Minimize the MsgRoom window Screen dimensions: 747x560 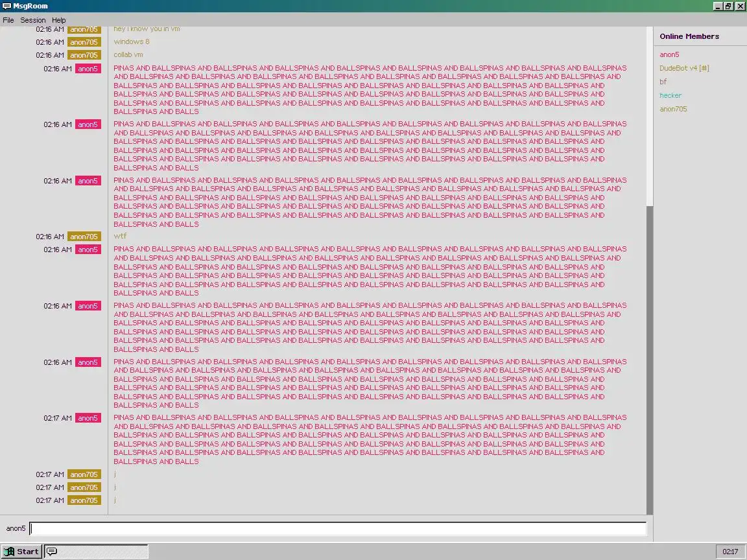point(717,6)
